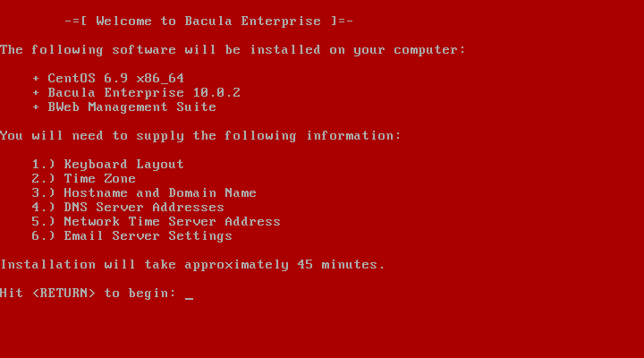
Task: Click the <RETURN> text in the prompt
Action: [64, 293]
